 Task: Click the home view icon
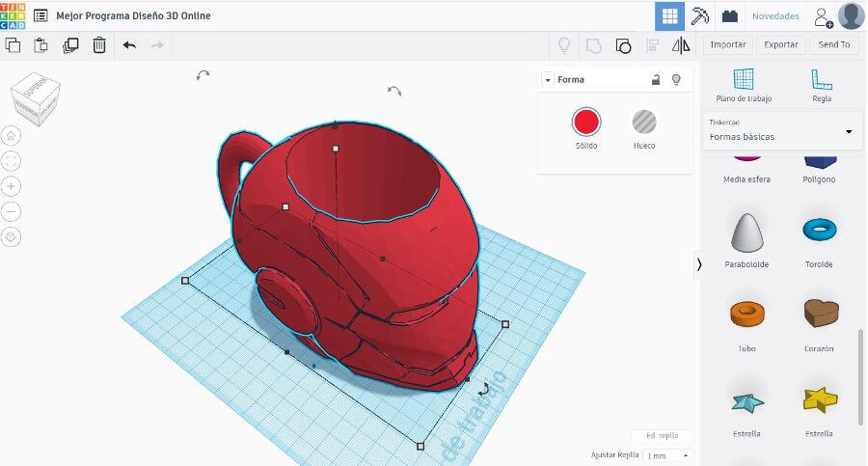(x=12, y=136)
